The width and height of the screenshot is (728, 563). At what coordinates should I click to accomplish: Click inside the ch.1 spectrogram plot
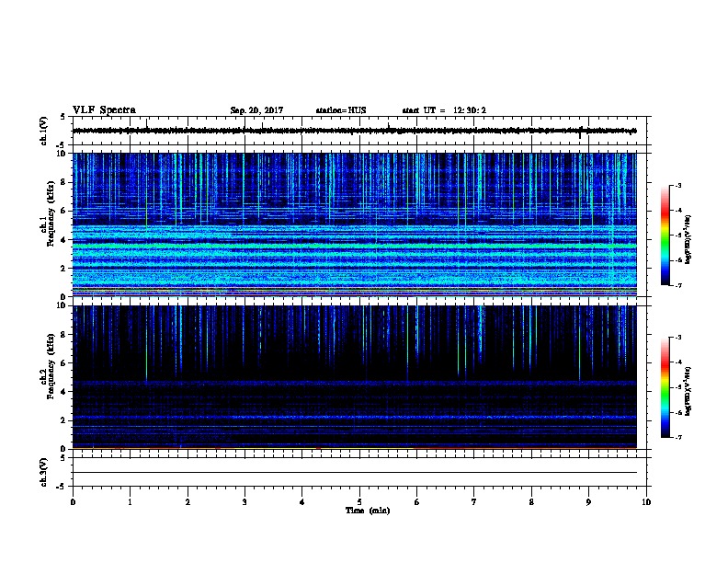tap(355, 224)
